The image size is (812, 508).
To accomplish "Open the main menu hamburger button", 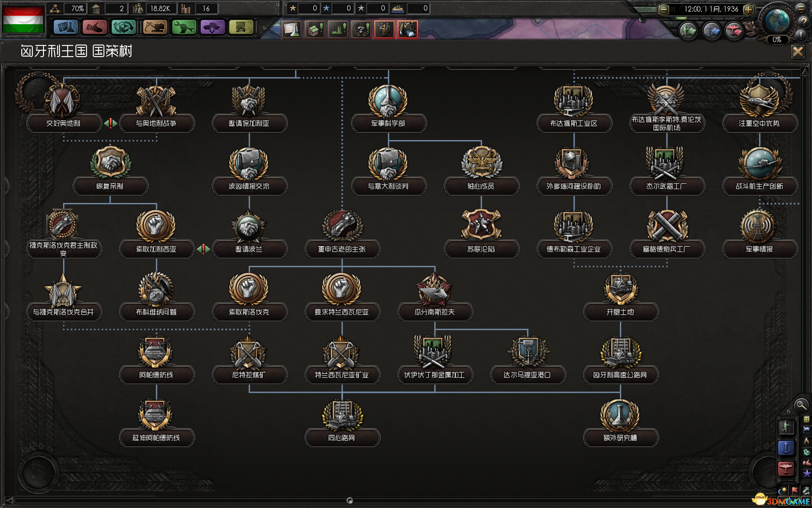I will tap(801, 8).
